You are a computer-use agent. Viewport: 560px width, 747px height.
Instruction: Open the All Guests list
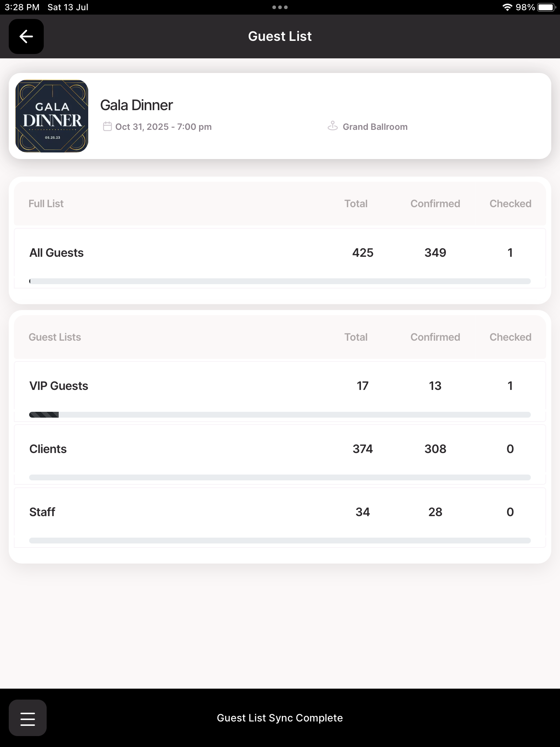coord(57,253)
